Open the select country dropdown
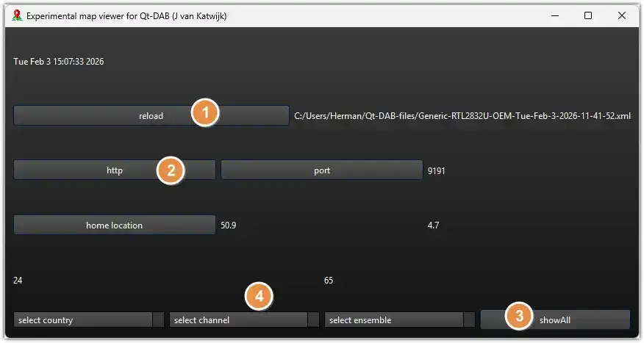This screenshot has height=343, width=644. pos(89,320)
